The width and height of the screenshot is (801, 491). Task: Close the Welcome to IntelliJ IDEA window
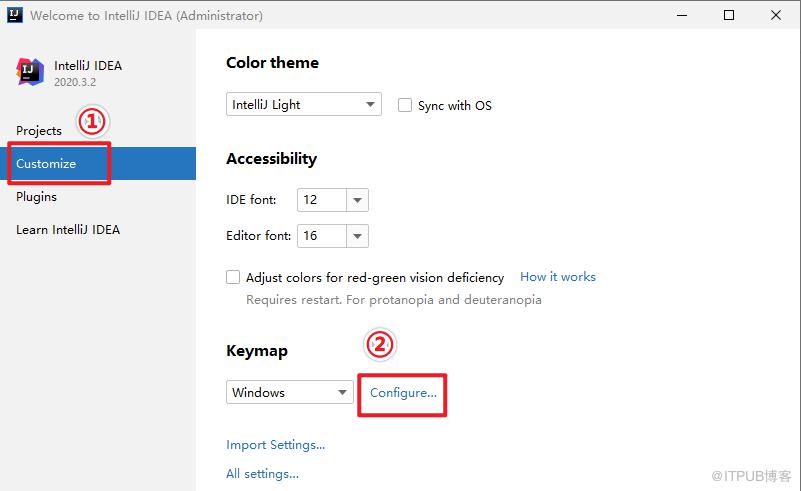tap(775, 15)
